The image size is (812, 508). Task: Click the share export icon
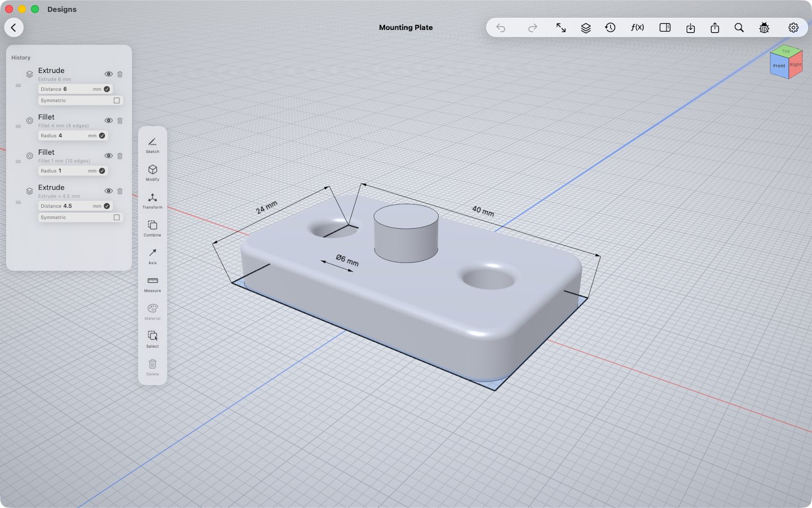(x=715, y=28)
